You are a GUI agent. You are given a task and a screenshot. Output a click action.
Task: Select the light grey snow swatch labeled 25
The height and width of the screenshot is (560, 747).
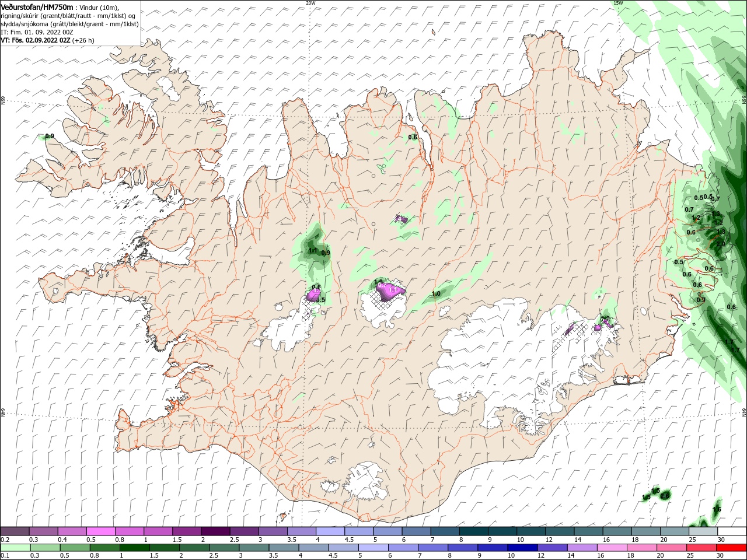tap(703, 531)
